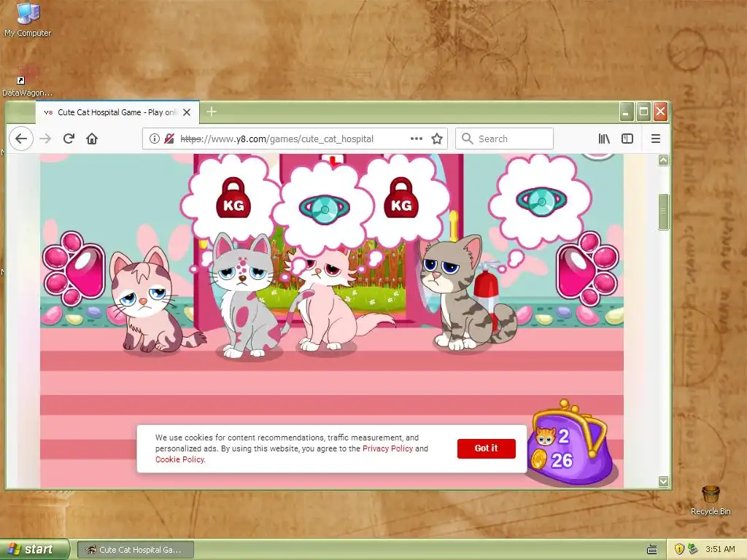The height and width of the screenshot is (560, 747).
Task: Click the Cute Cat Hospital taskbar button
Action: coord(135,550)
